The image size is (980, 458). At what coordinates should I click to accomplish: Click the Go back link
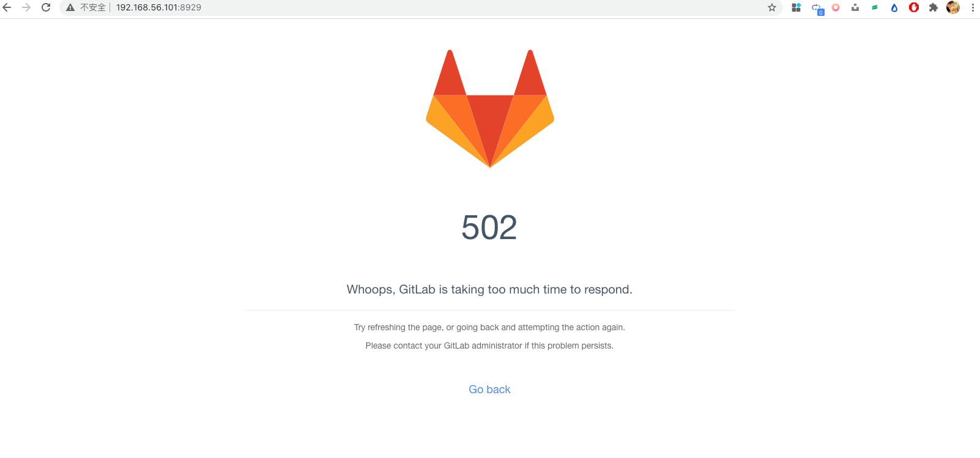[x=489, y=390]
